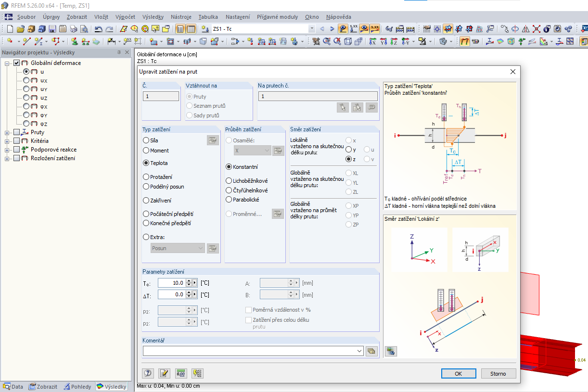Select the Síla load type radio button
The height and width of the screenshot is (392, 588).
tap(146, 140)
